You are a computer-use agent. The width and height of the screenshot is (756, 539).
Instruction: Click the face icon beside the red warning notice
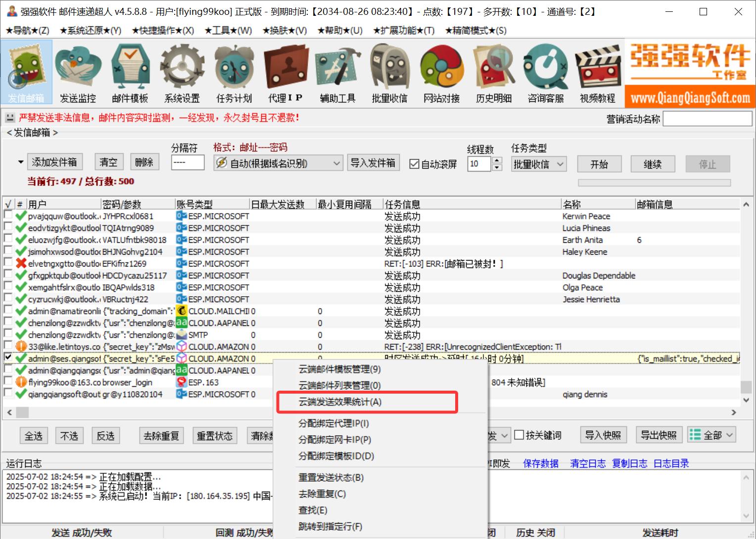pyautogui.click(x=10, y=118)
